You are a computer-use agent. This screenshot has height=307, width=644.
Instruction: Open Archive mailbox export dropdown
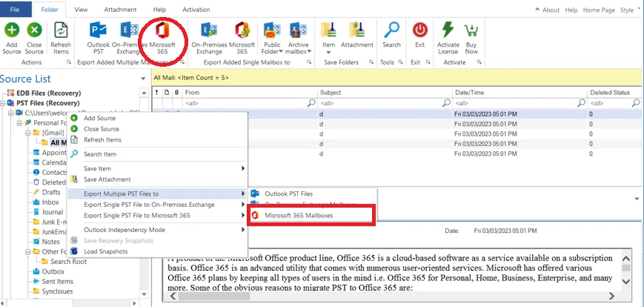[x=298, y=38]
